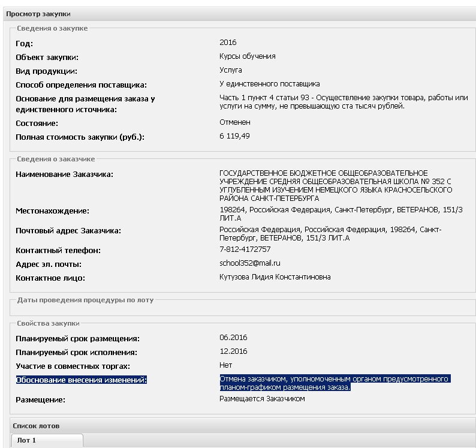Click the planned placement date 06.2016
The image size is (476, 448).
[x=233, y=338]
